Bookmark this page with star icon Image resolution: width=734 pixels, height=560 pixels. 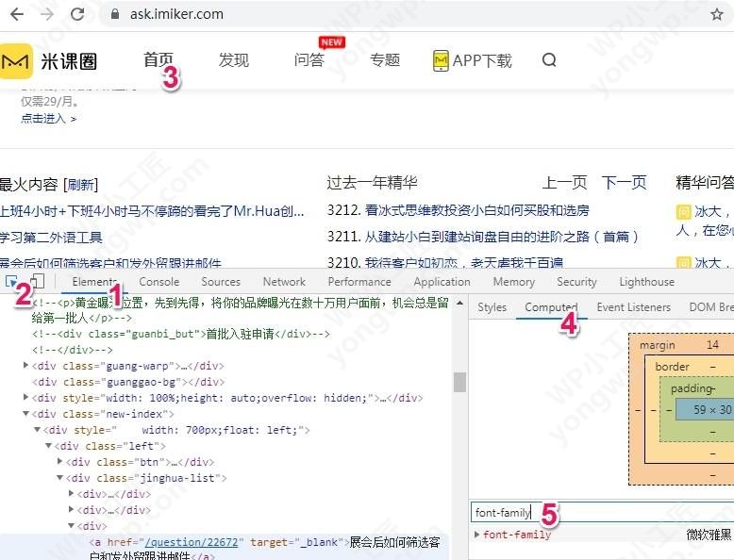coord(717,14)
